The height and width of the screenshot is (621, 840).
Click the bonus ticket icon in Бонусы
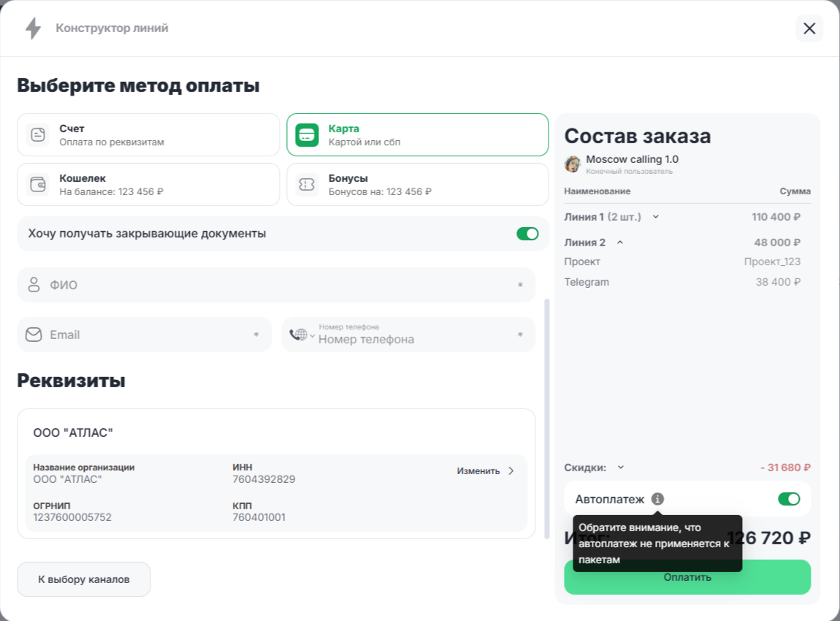[307, 184]
